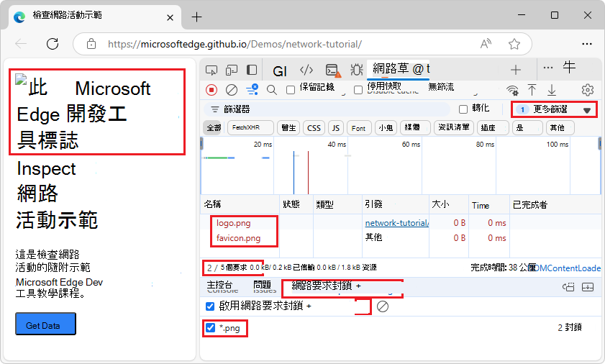Open DevTools more options ellipsis

[548, 68]
